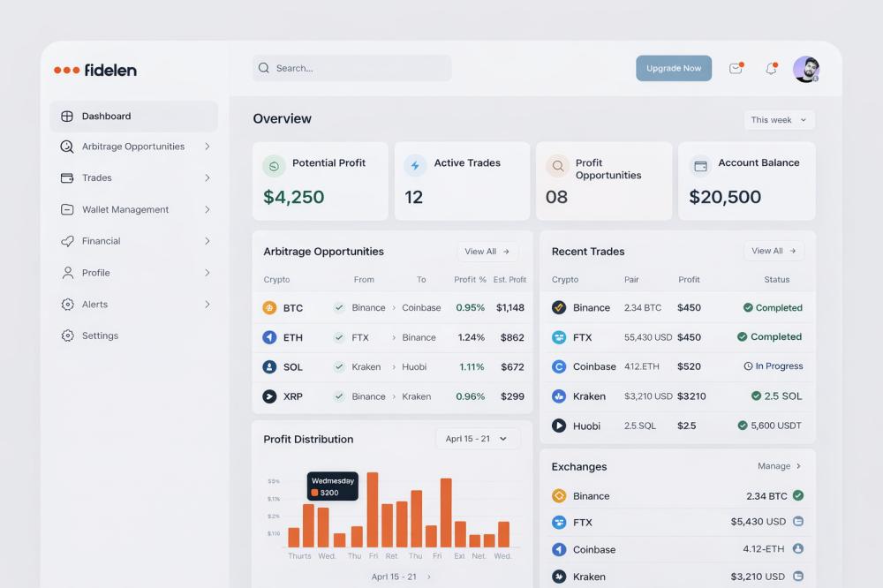Screen dimensions: 883x588
Task: Click the Account Balance wallet icon
Action: 700,166
